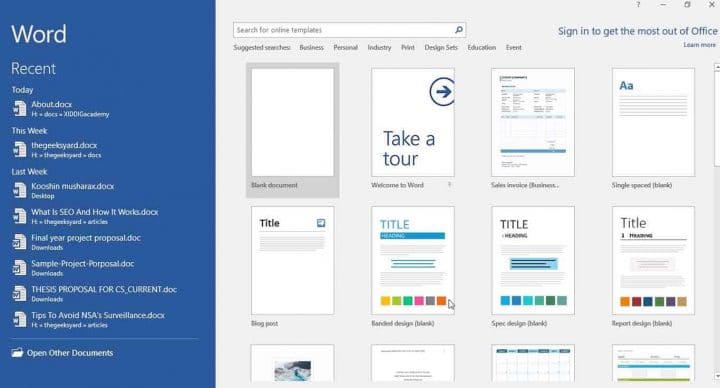The image size is (720, 388).
Task: Click the template list scroll down arrow
Action: [x=717, y=376]
